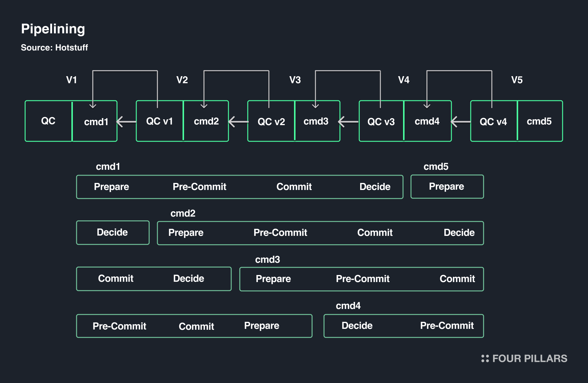Select the V3 view label
This screenshot has width=588, height=383.
tap(295, 80)
